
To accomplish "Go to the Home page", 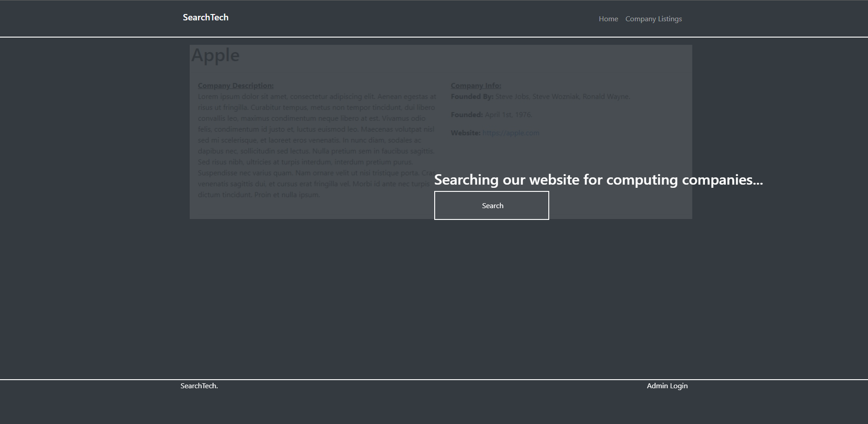I will (608, 19).
